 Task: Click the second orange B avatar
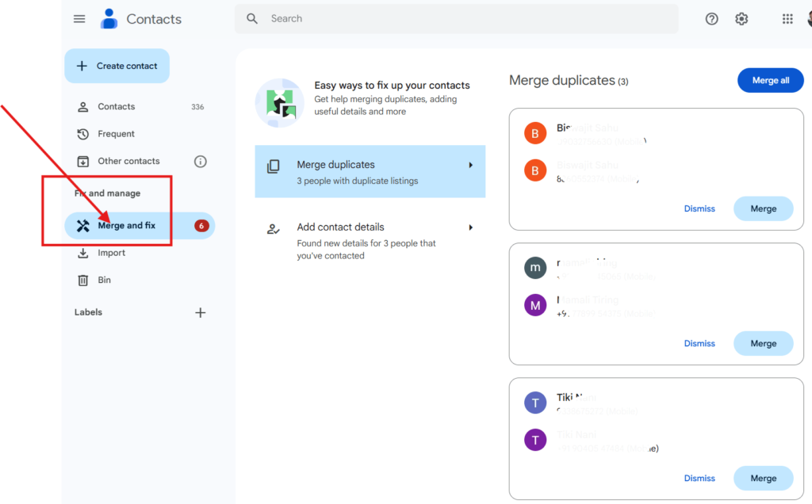(x=535, y=170)
